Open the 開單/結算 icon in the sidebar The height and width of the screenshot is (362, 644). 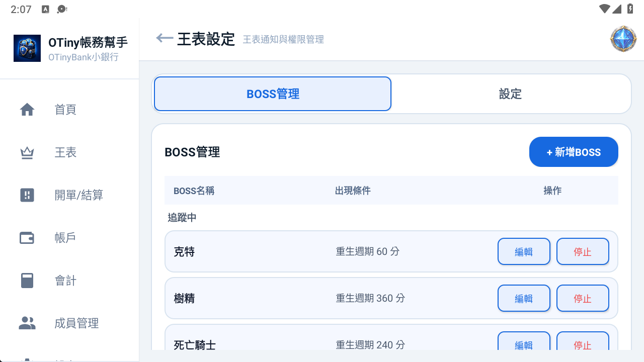pos(27,195)
